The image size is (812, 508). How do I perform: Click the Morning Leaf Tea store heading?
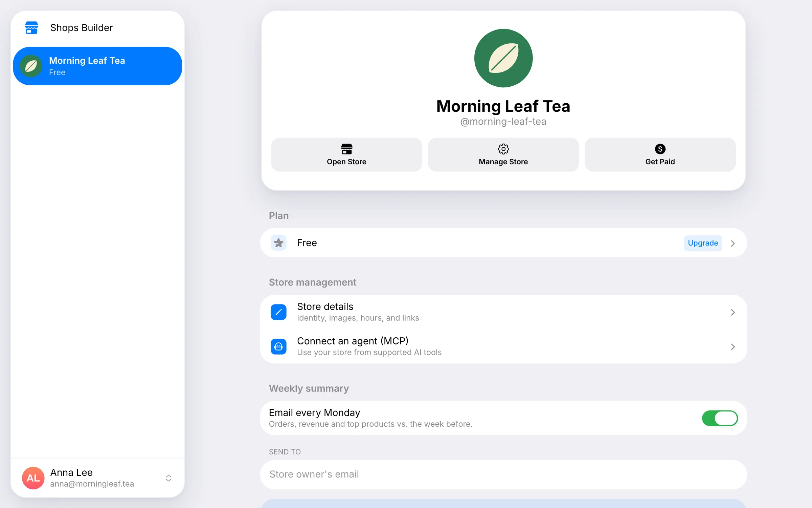(x=503, y=106)
